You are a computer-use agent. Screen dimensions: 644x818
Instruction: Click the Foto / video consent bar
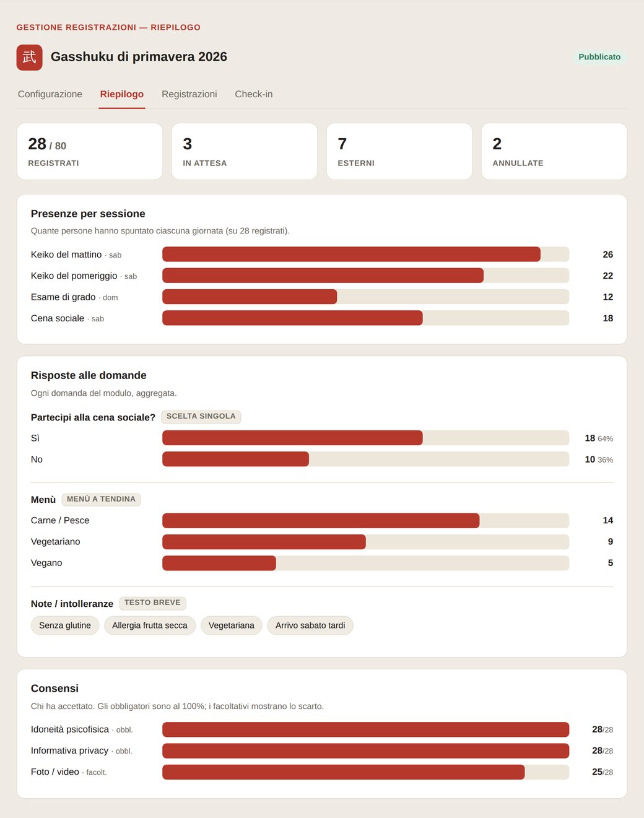tap(365, 772)
